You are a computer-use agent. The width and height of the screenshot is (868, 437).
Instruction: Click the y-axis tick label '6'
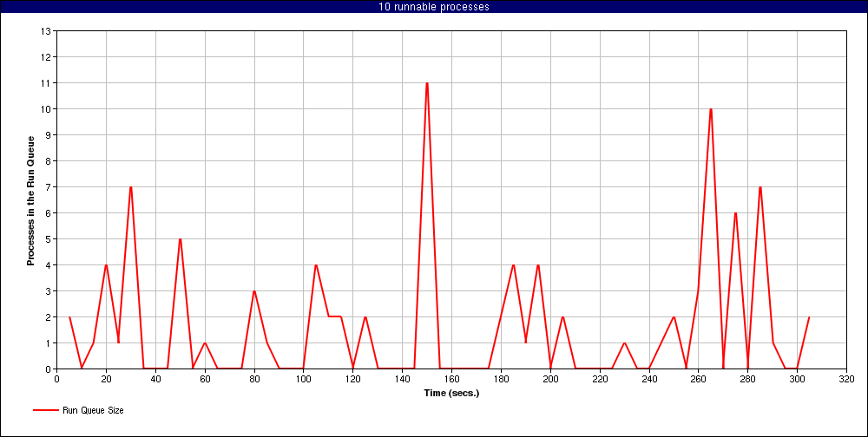coord(48,213)
